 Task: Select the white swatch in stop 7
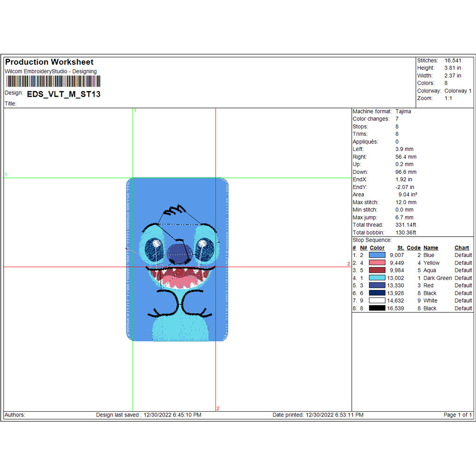point(377,301)
